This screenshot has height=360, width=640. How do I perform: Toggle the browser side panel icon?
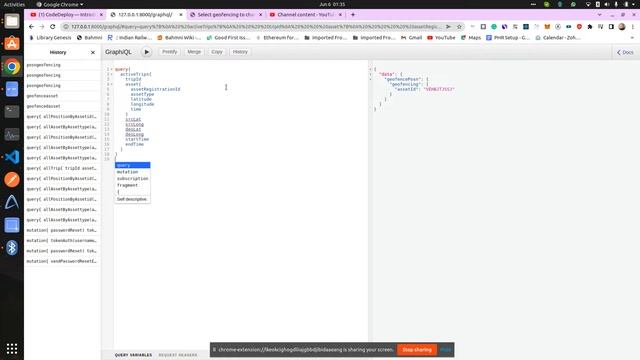611,27
